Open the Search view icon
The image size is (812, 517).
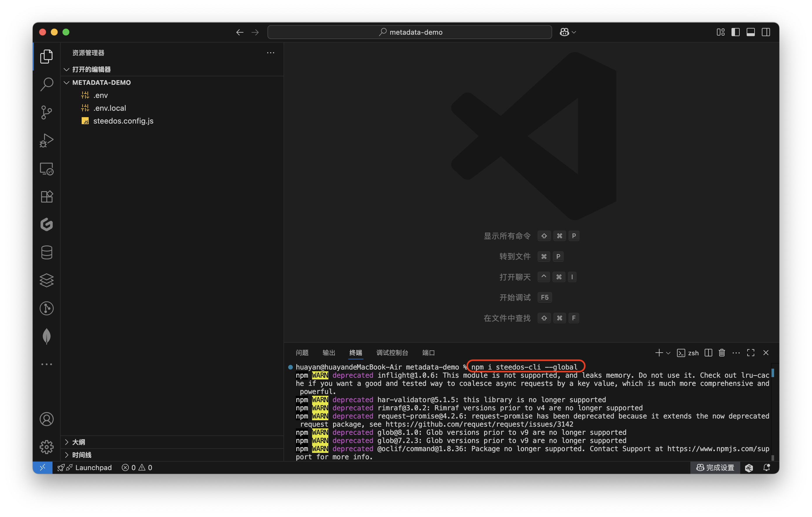47,84
